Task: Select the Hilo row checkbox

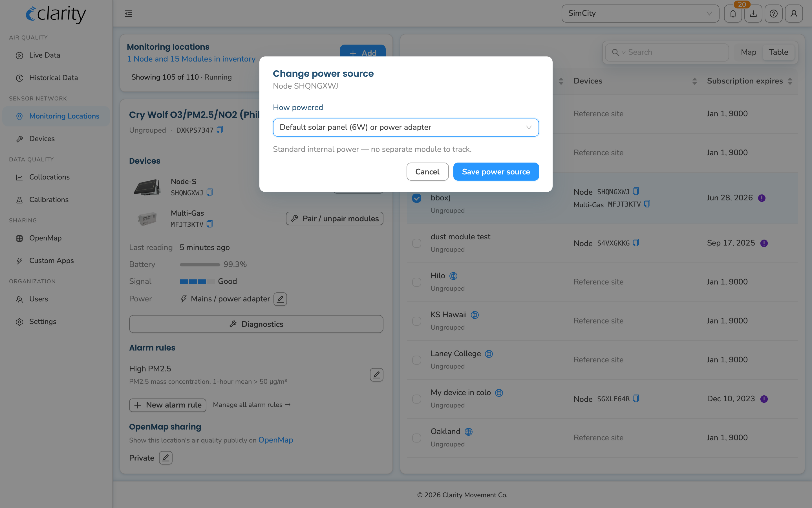Action: point(417,282)
